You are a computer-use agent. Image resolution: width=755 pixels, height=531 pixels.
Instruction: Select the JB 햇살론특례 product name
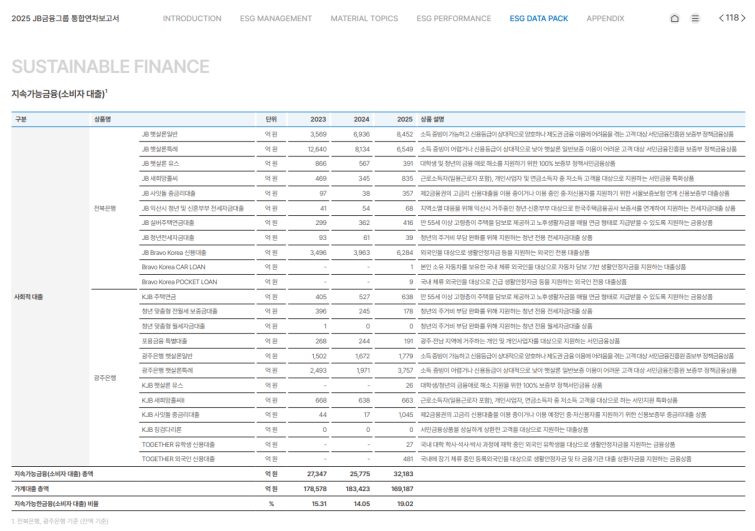(x=159, y=149)
